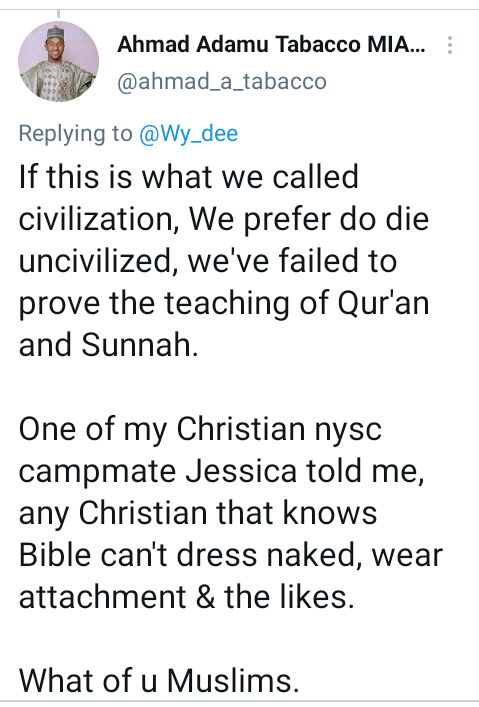
Task: Click the line starting 'civilization, We prefer'
Action: [x=224, y=219]
